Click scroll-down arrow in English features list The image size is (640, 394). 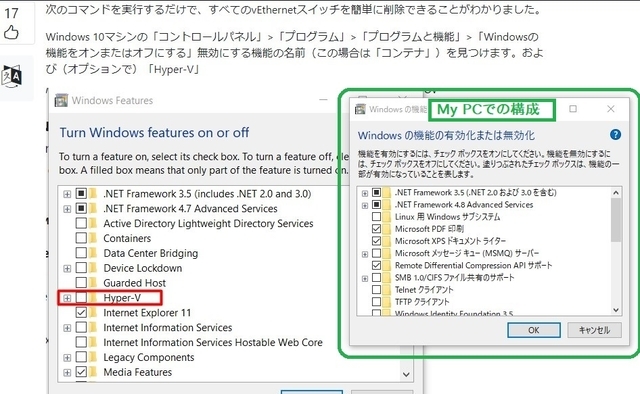click(406, 374)
